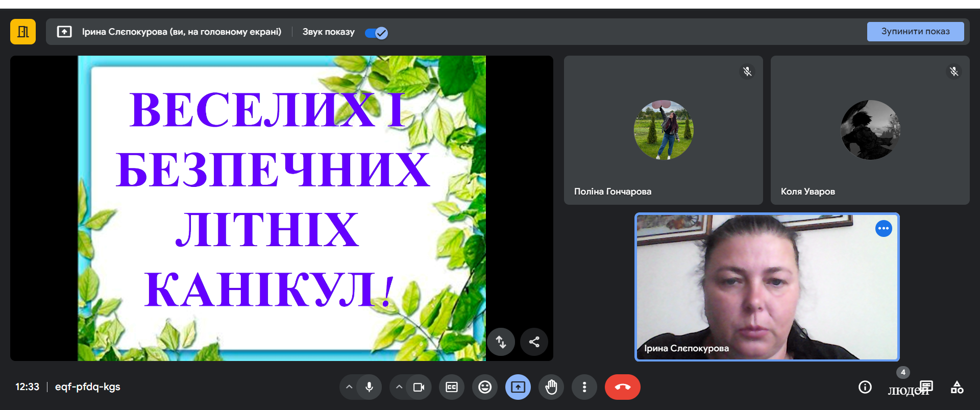Open options on Ірина Слєпокурова tile

pos(884,228)
